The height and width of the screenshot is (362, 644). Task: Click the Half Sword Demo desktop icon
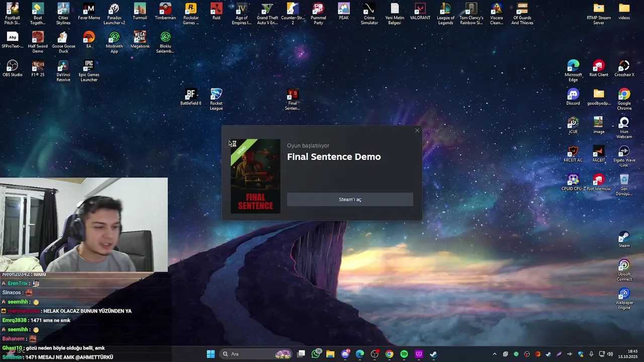pyautogui.click(x=38, y=42)
